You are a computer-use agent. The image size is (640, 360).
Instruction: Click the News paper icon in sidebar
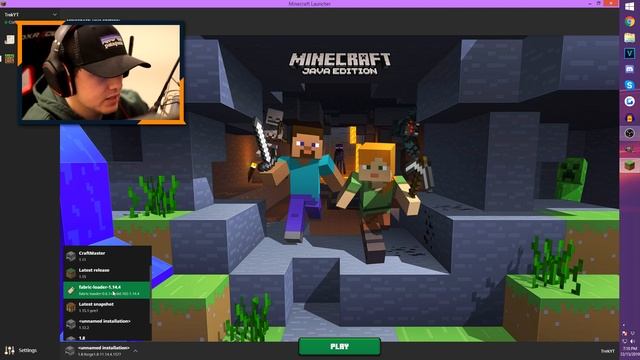point(9,40)
